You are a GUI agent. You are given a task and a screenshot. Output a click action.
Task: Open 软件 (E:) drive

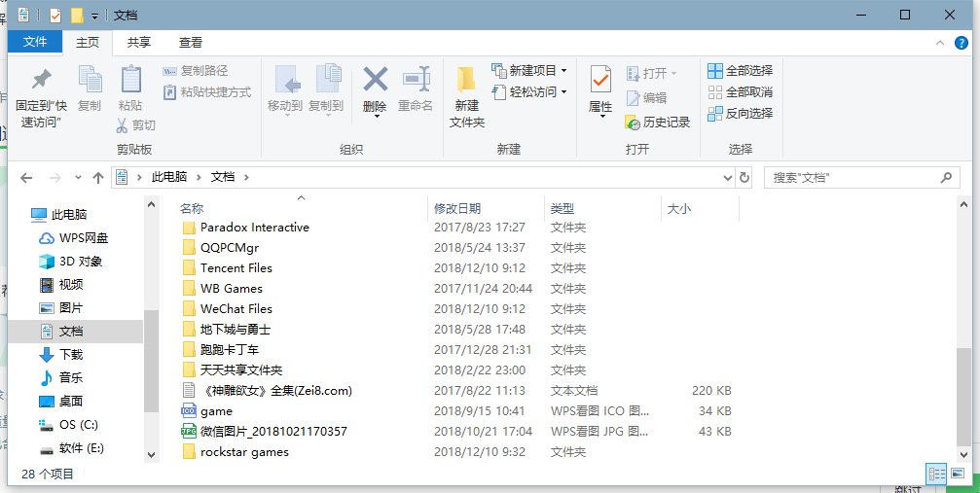click(x=81, y=448)
